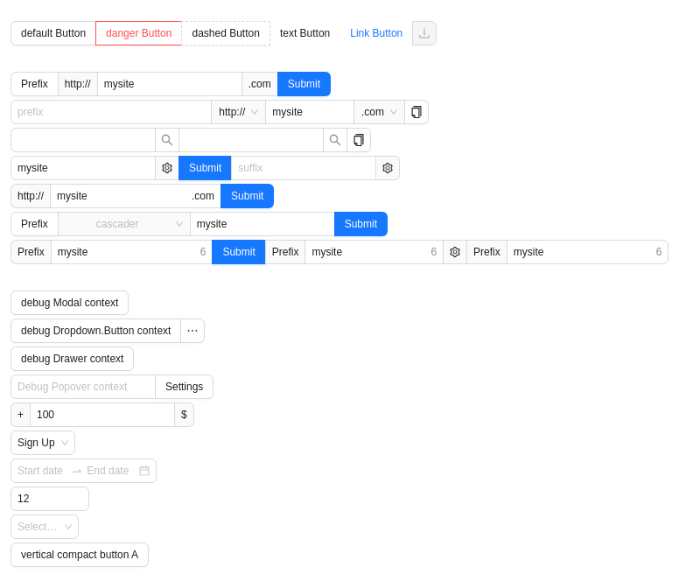Click the debug Modal context button
Screen dimensions: 700x588
click(x=70, y=303)
